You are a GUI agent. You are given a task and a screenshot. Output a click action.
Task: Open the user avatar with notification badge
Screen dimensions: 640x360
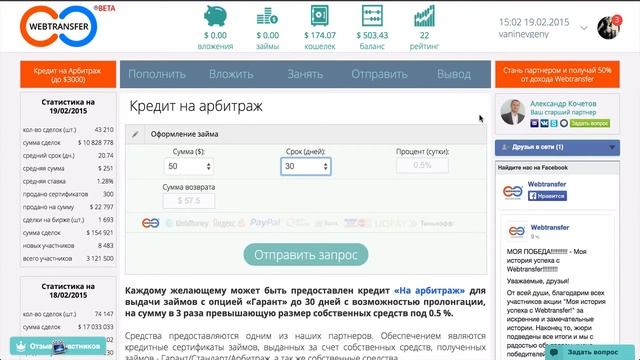pyautogui.click(x=609, y=27)
